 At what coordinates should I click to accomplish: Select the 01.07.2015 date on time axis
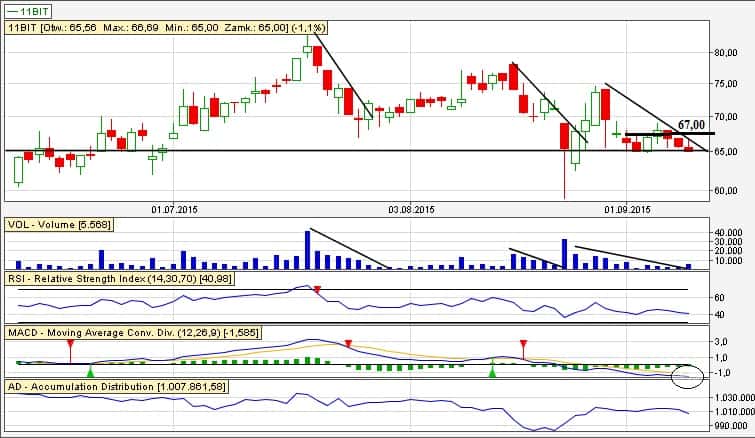pyautogui.click(x=175, y=209)
